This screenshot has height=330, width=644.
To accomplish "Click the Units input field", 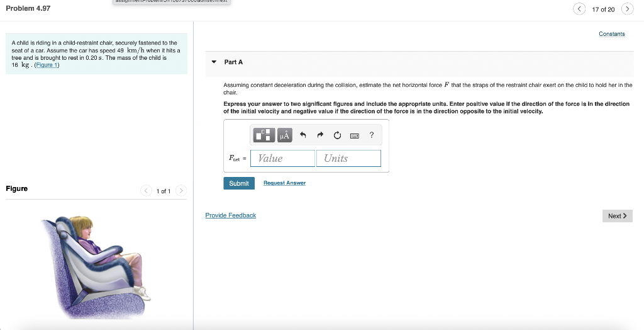I will pyautogui.click(x=348, y=159).
